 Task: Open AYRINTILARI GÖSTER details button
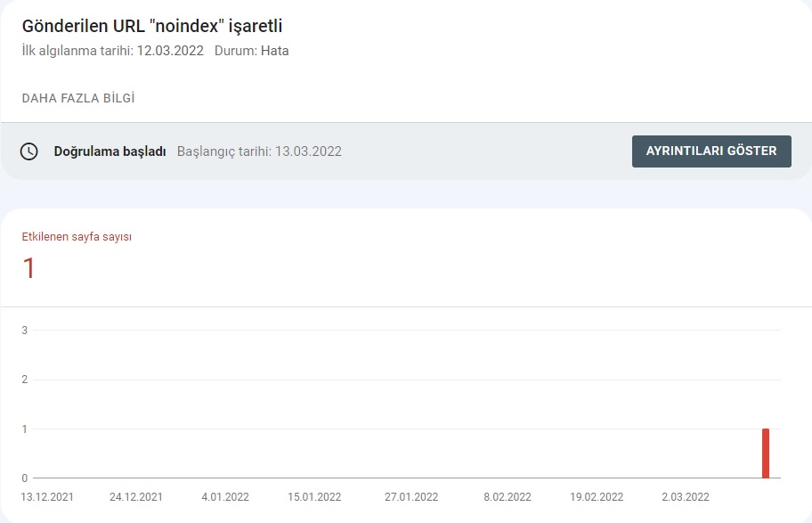click(x=711, y=151)
